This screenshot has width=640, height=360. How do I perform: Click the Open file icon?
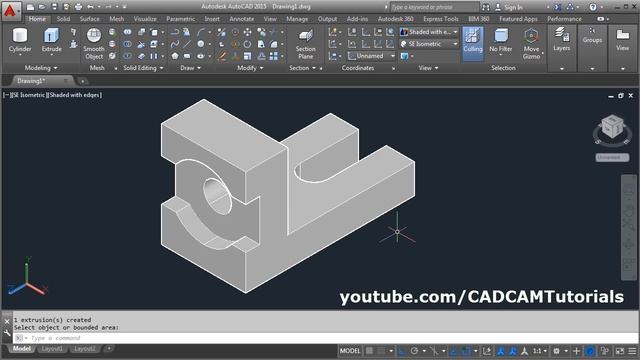click(42, 7)
